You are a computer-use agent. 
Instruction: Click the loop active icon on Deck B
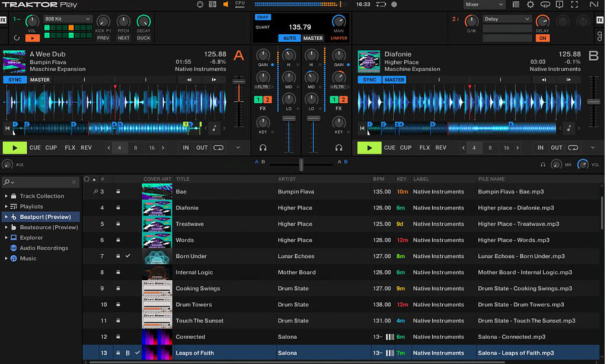[x=572, y=148]
